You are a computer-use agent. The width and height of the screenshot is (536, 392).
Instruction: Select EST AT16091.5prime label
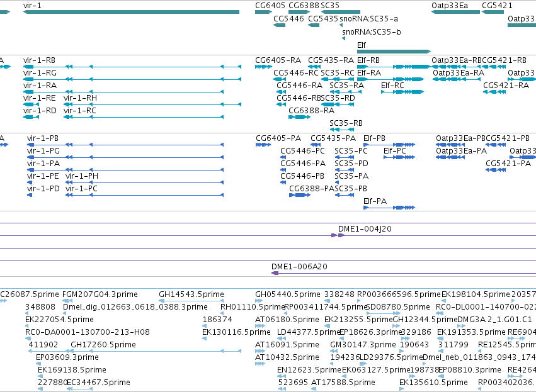tap(287, 345)
